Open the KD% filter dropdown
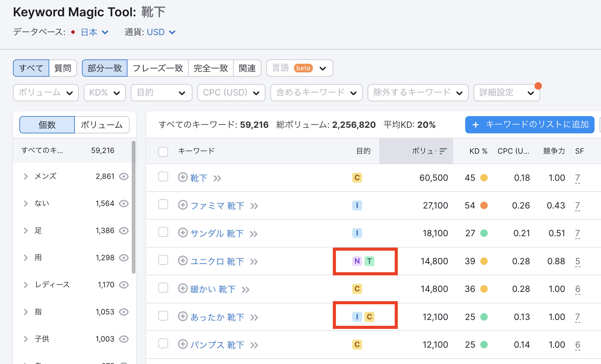Viewport: 601px width, 364px height. [x=105, y=93]
